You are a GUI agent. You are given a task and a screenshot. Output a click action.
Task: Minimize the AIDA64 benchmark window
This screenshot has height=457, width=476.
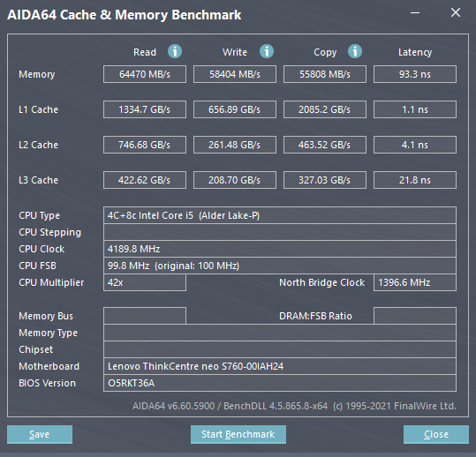click(x=415, y=12)
